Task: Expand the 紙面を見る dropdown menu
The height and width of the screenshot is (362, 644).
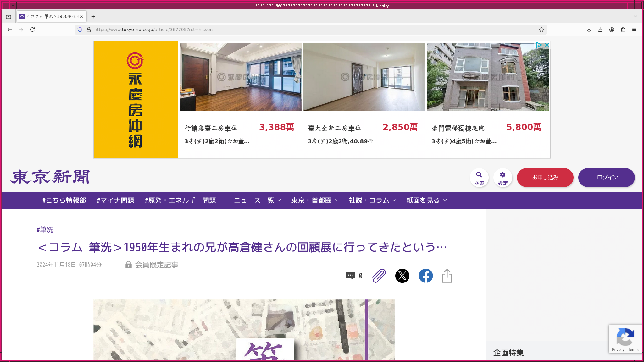Action: coord(426,200)
